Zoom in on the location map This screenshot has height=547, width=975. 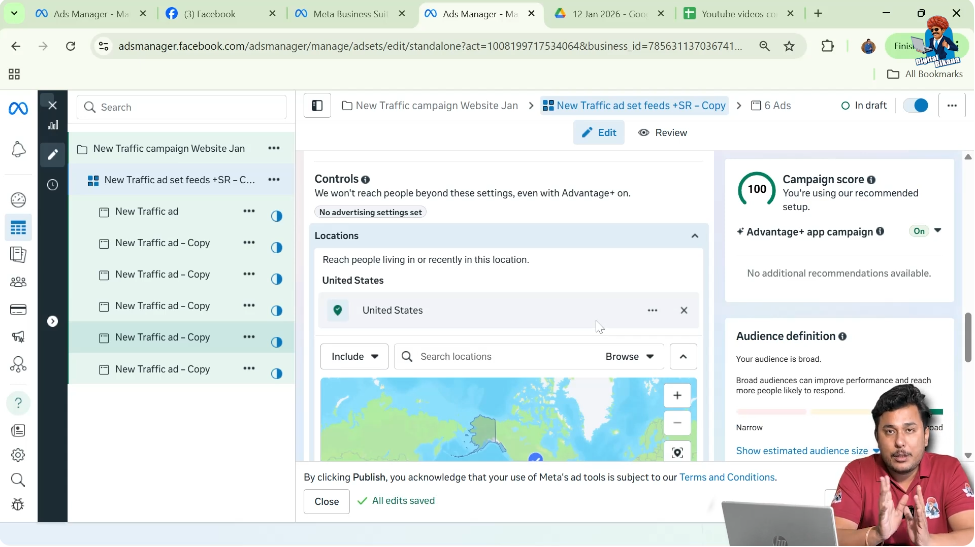(x=677, y=395)
